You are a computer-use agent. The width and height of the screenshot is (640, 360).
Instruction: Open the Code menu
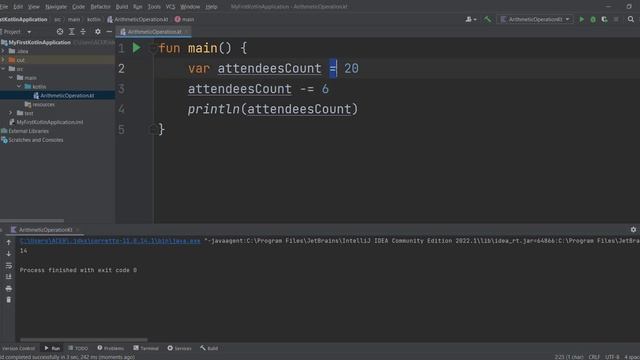(78, 7)
